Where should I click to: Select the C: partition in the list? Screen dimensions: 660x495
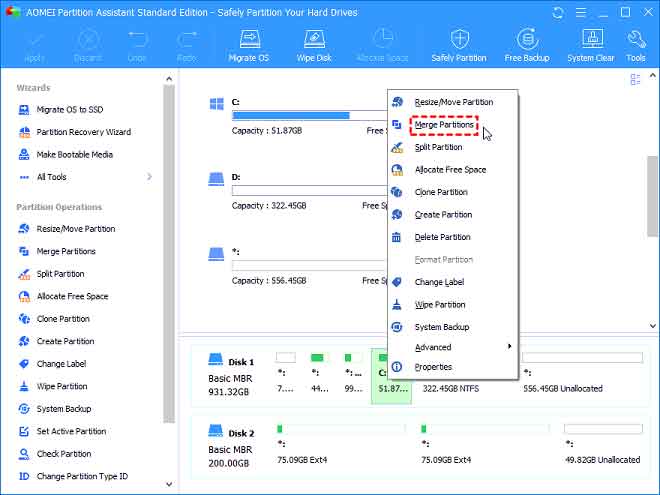297,117
